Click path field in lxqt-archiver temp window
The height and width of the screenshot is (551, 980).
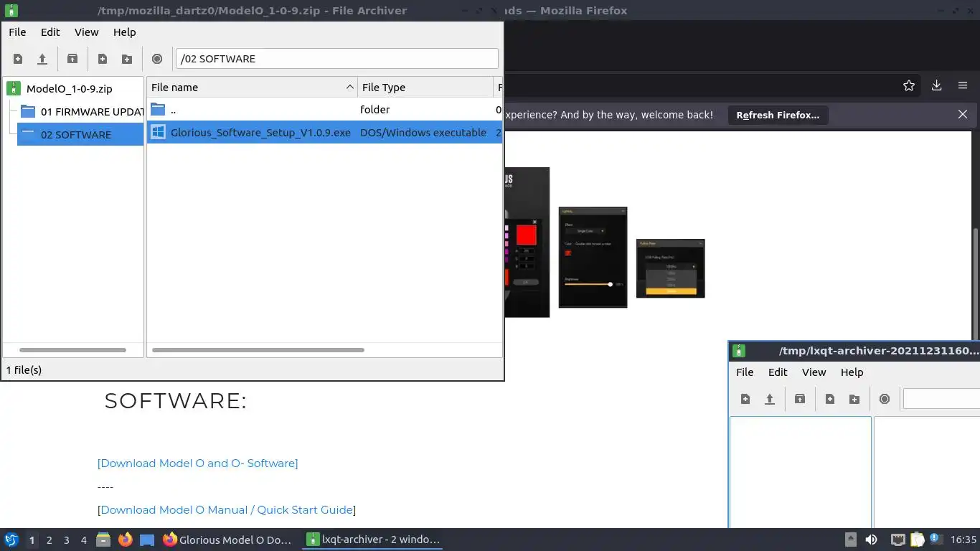(x=941, y=399)
